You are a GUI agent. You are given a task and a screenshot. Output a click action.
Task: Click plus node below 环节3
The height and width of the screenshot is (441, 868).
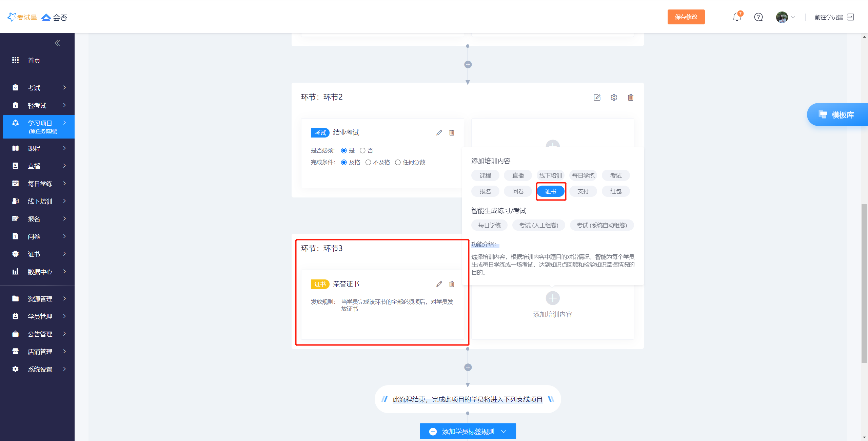point(468,367)
